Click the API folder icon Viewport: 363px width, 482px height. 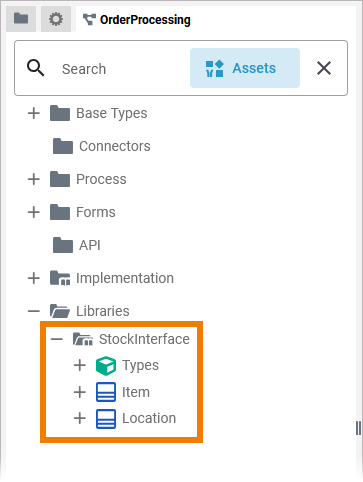point(63,245)
